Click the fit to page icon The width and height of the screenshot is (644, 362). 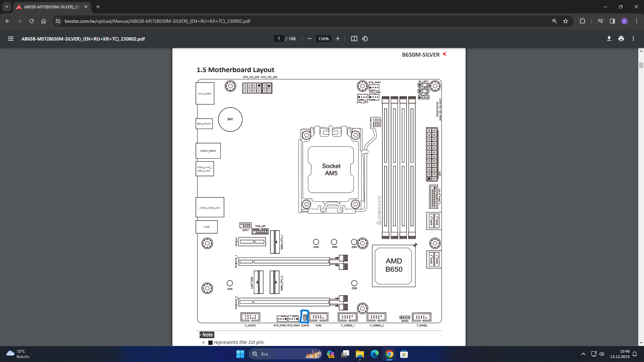[354, 39]
